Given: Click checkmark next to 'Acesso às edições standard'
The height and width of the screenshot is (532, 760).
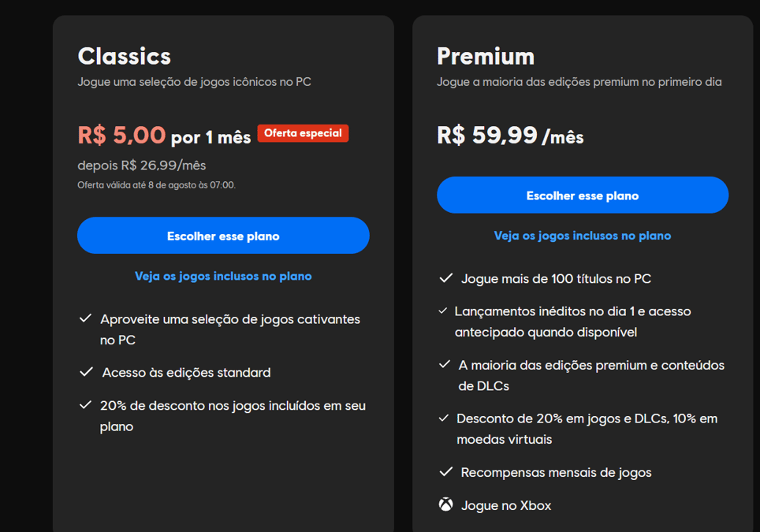Looking at the screenshot, I should (86, 372).
